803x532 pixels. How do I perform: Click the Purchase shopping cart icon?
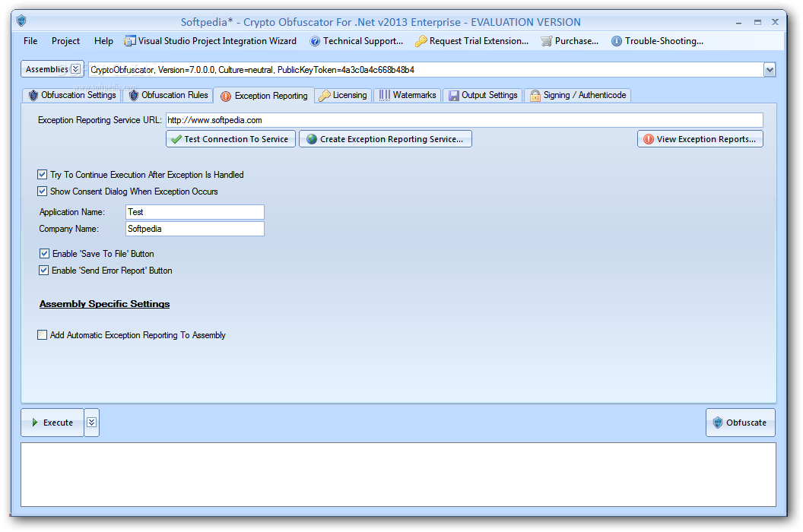pos(547,41)
